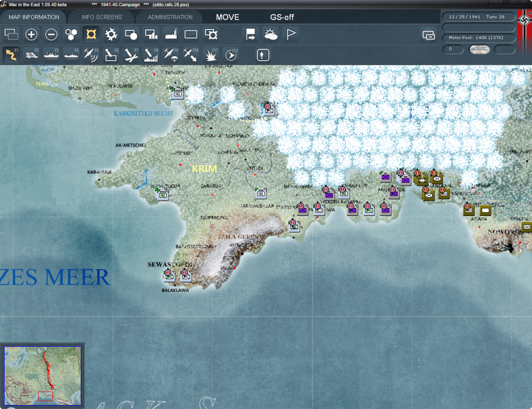532x409 pixels.
Task: Click the snowy terrain oval indicator
Action: 479,49
